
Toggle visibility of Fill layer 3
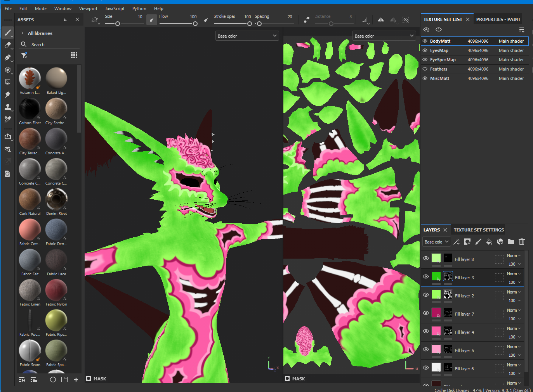pyautogui.click(x=426, y=276)
